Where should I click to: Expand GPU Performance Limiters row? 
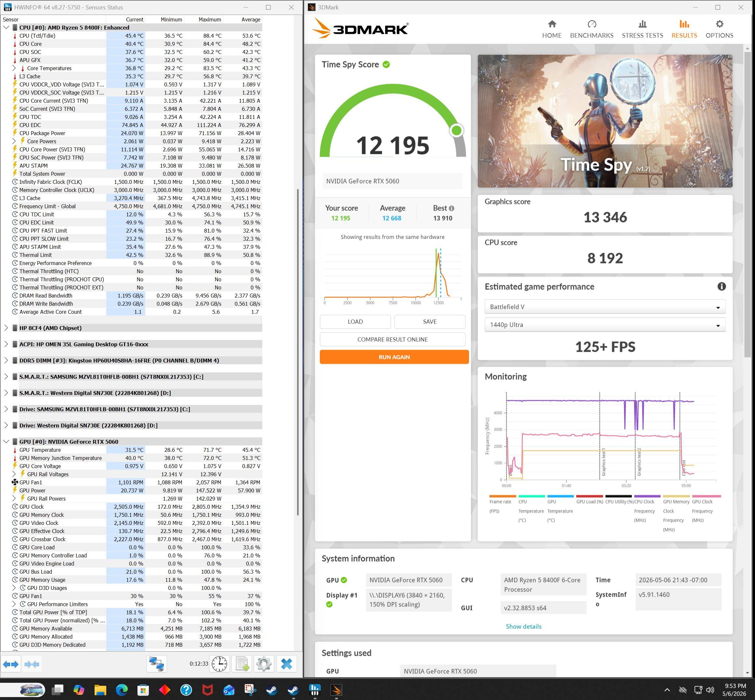pos(14,604)
